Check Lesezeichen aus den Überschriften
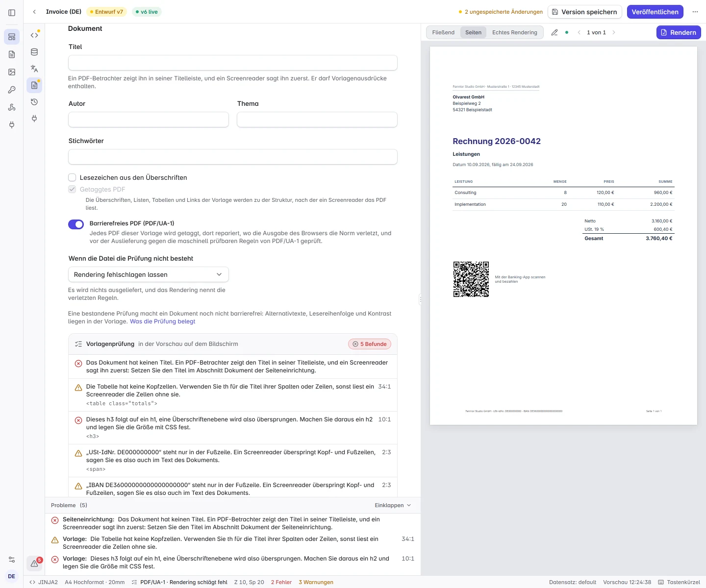This screenshot has width=706, height=588. 72,177
